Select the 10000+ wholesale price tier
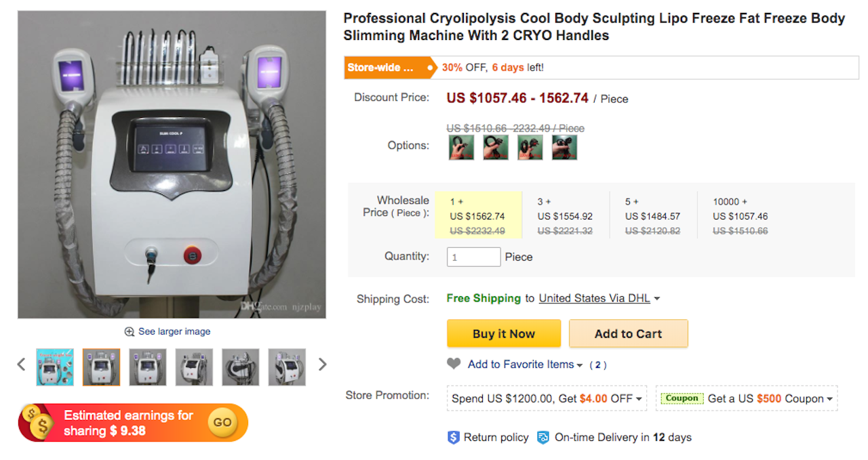868x460 pixels. (740, 213)
